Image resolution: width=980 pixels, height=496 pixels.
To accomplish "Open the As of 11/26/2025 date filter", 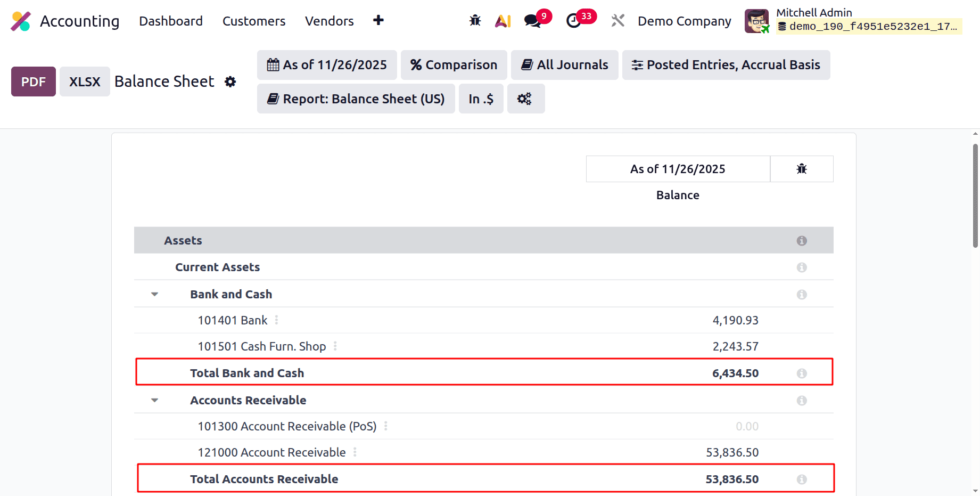I will pos(327,65).
